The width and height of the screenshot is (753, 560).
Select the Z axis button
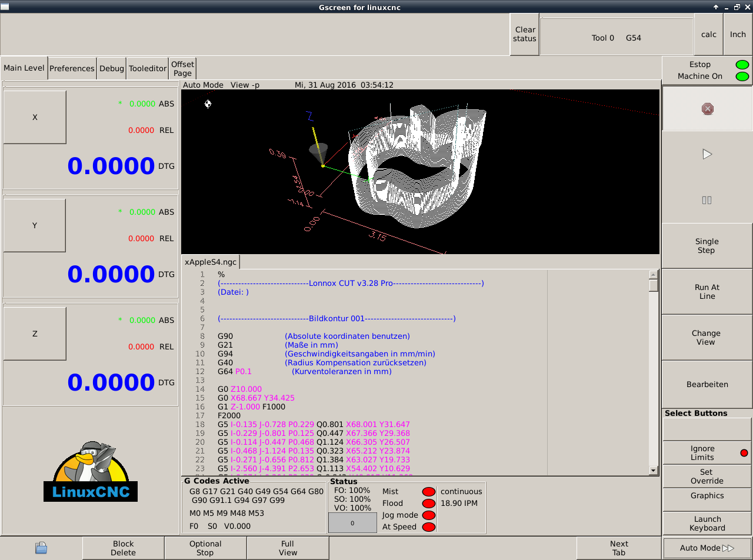point(35,334)
